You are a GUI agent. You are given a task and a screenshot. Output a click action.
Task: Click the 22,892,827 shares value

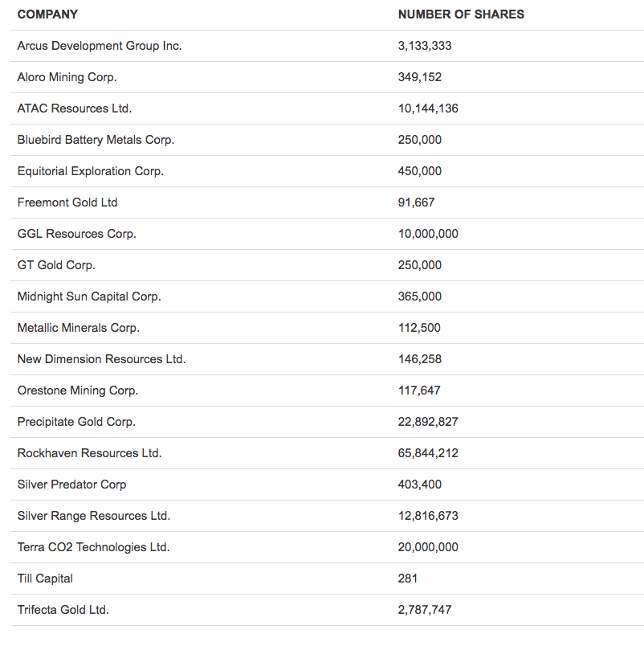(x=428, y=422)
